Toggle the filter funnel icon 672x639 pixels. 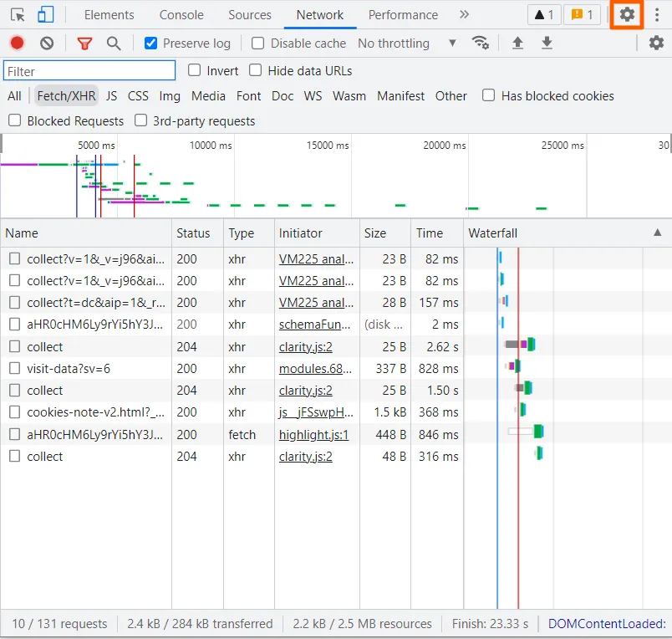click(85, 43)
